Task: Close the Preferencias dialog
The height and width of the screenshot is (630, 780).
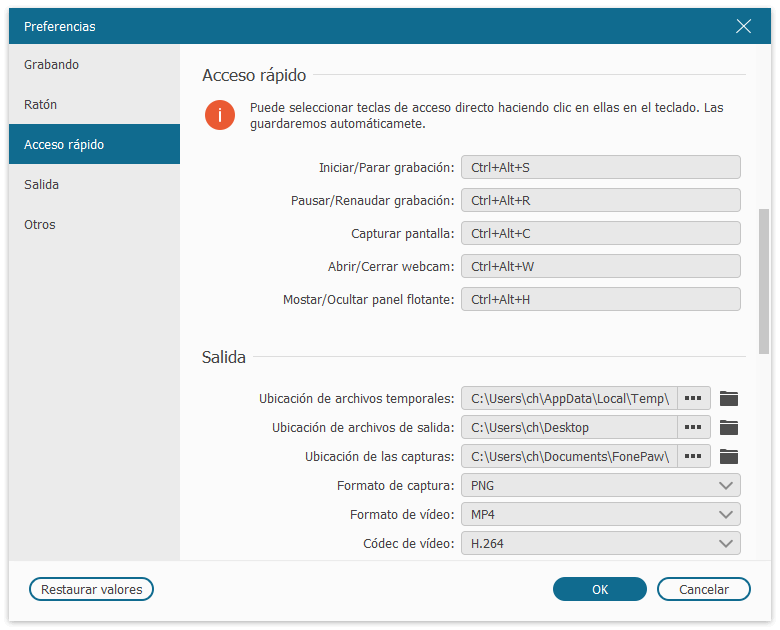Action: (743, 26)
